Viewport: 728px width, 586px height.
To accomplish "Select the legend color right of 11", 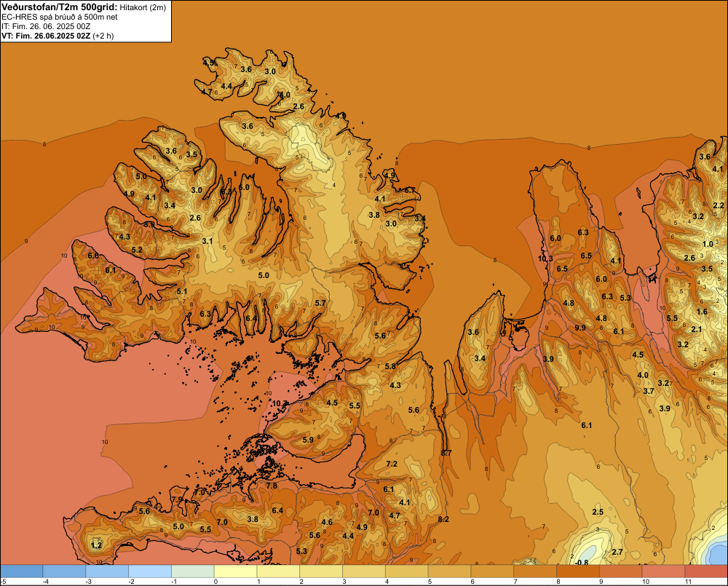I will 706,571.
